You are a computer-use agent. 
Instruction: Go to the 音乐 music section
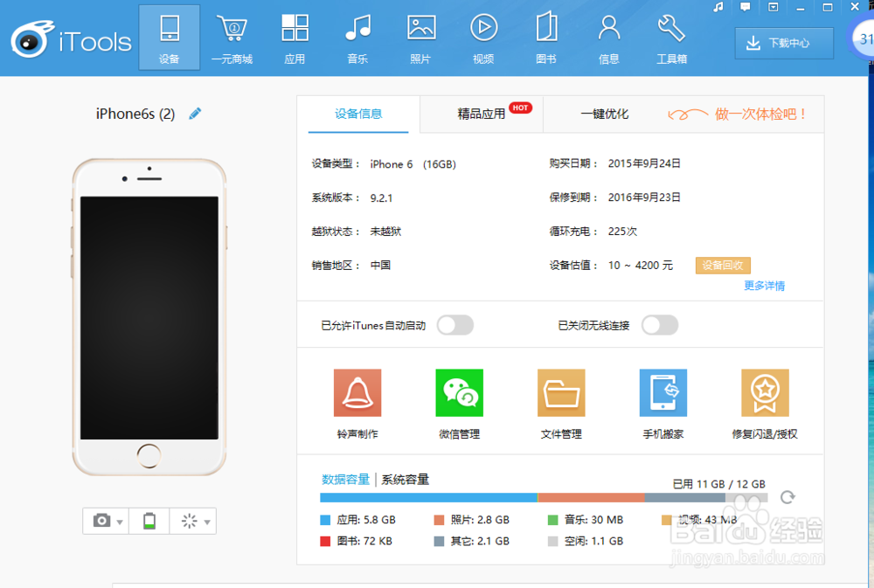click(x=357, y=38)
